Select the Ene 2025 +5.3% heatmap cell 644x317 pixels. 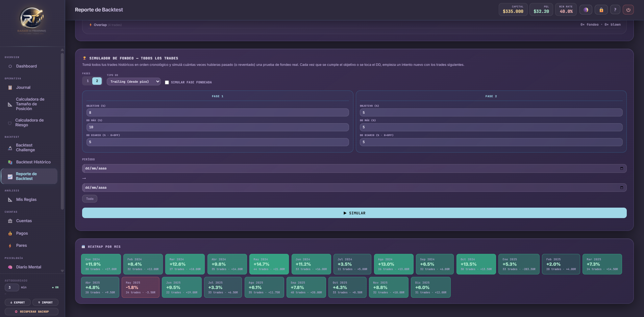pos(519,264)
